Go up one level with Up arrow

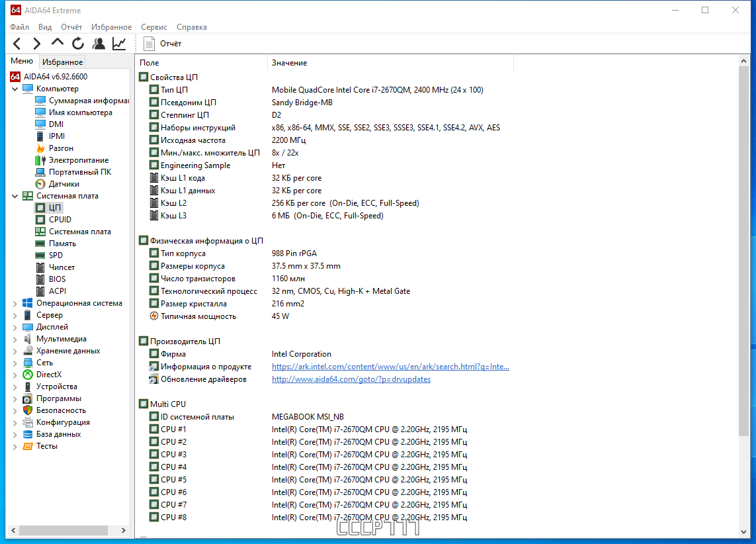pos(58,44)
